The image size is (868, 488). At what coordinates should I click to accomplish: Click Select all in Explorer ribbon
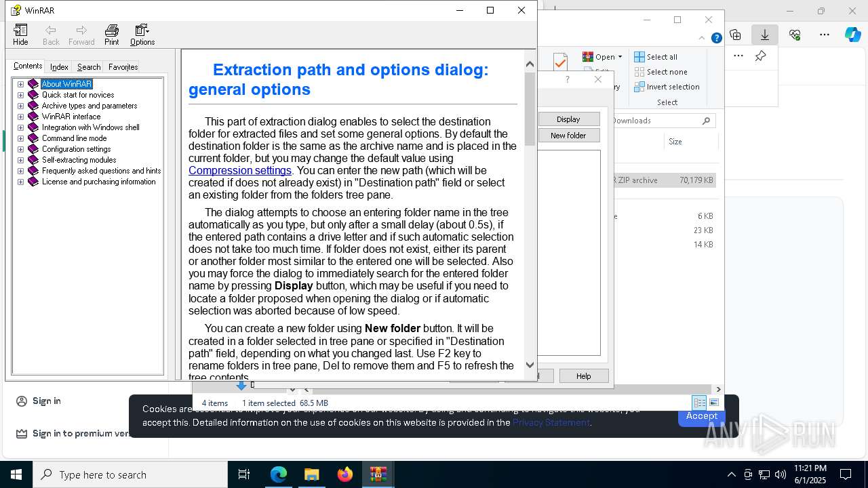656,57
